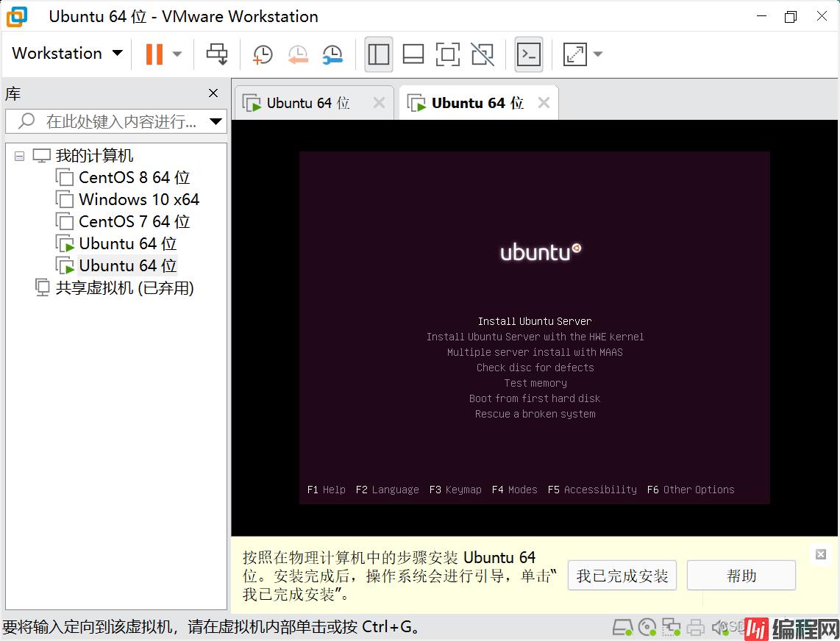Click the 我已完成安装 button
840x641 pixels.
[x=622, y=576]
